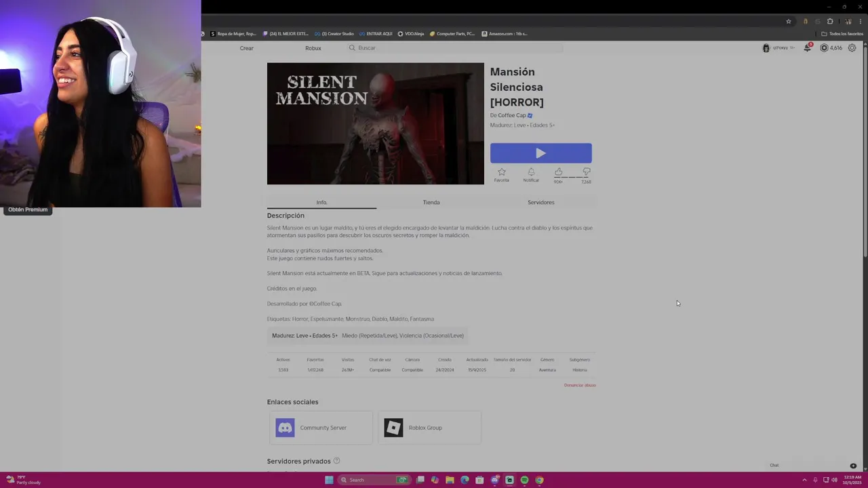This screenshot has width=868, height=488.
Task: Switch to the Tienda tab
Action: (x=431, y=202)
